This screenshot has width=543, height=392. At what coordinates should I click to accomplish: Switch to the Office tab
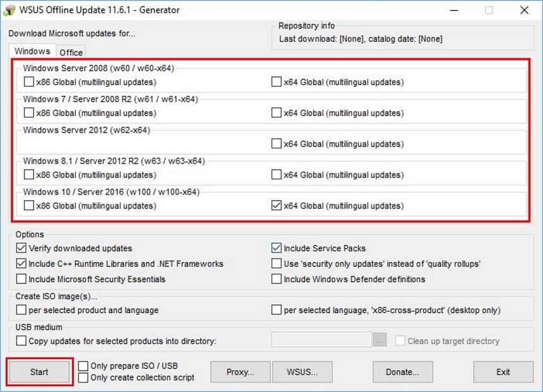(71, 52)
